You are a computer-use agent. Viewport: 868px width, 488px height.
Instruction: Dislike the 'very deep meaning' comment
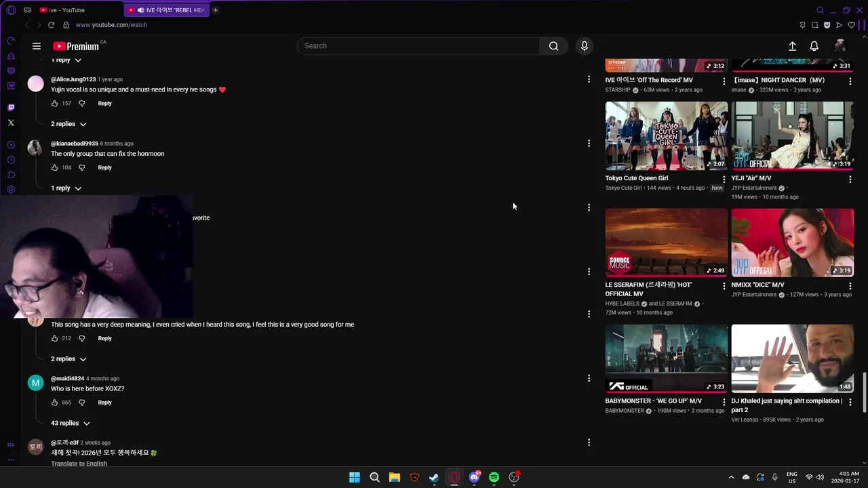click(82, 338)
